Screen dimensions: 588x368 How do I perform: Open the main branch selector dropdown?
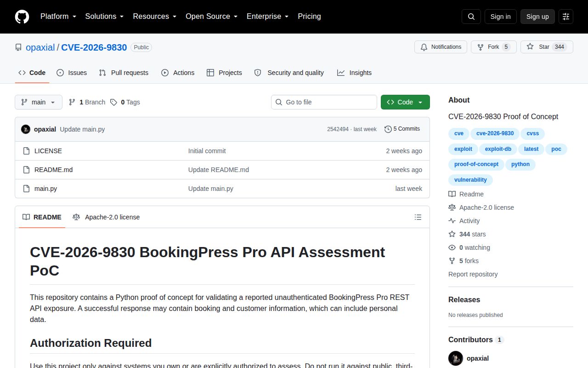tap(39, 102)
